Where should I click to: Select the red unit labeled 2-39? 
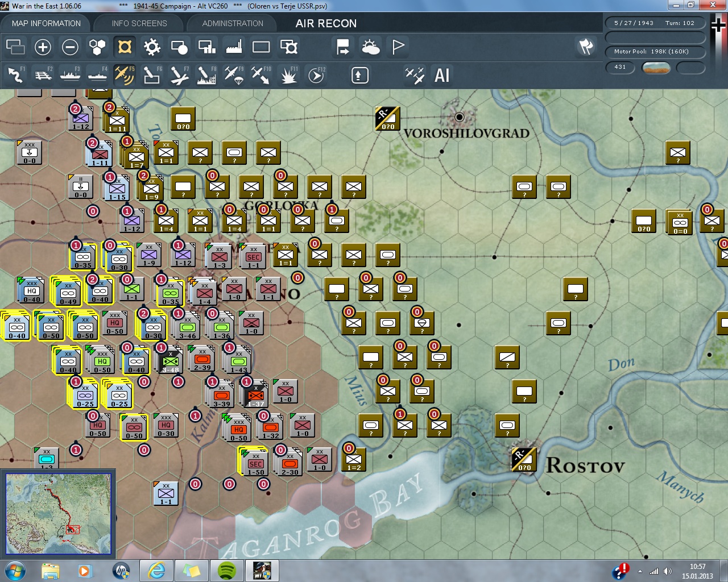pos(202,359)
